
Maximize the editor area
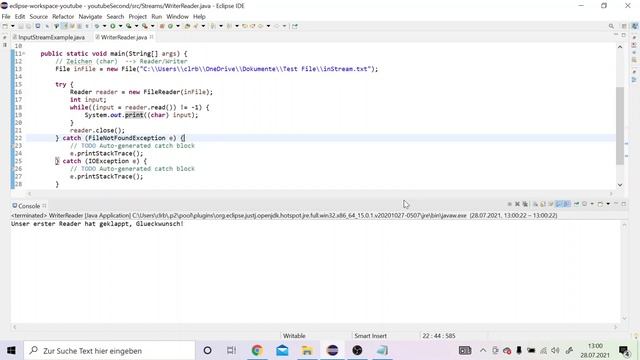[624, 35]
